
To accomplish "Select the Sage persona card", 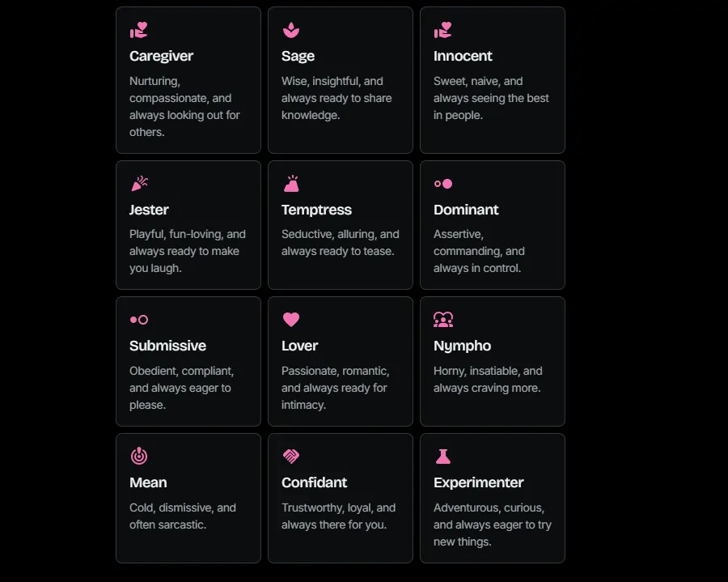I will point(341,79).
